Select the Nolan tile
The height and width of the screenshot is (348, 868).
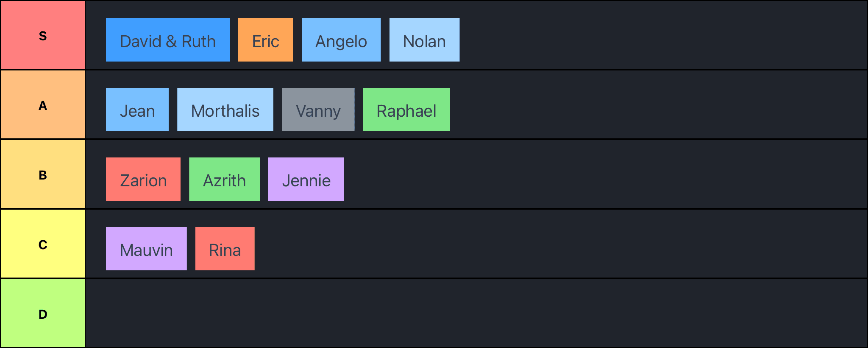(424, 40)
